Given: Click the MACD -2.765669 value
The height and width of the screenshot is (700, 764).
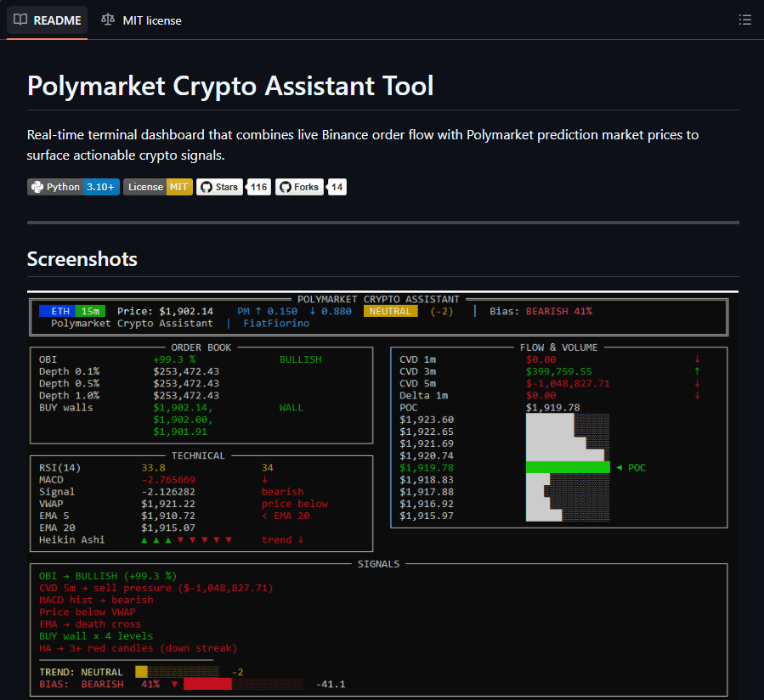Looking at the screenshot, I should 168,480.
